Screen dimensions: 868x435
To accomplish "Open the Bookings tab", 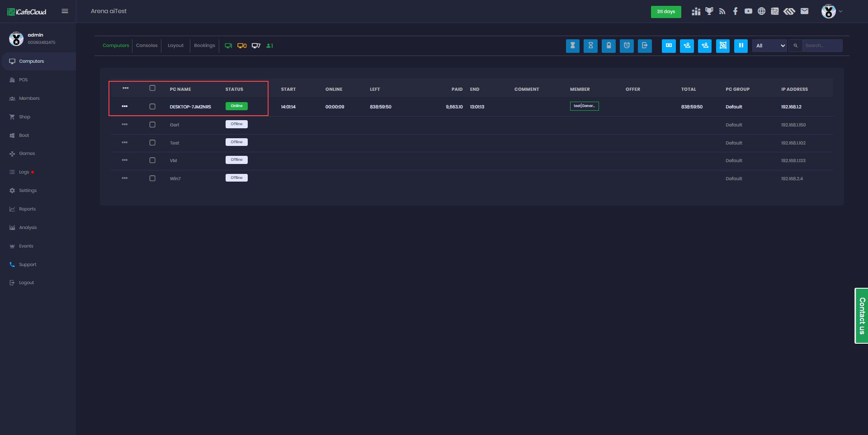I will [x=204, y=46].
